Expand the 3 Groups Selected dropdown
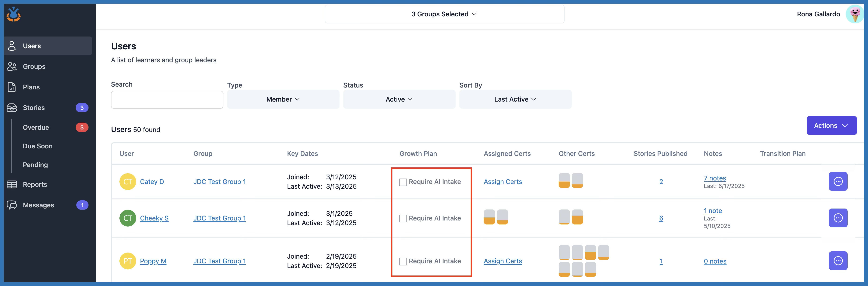The height and width of the screenshot is (286, 868). [444, 14]
